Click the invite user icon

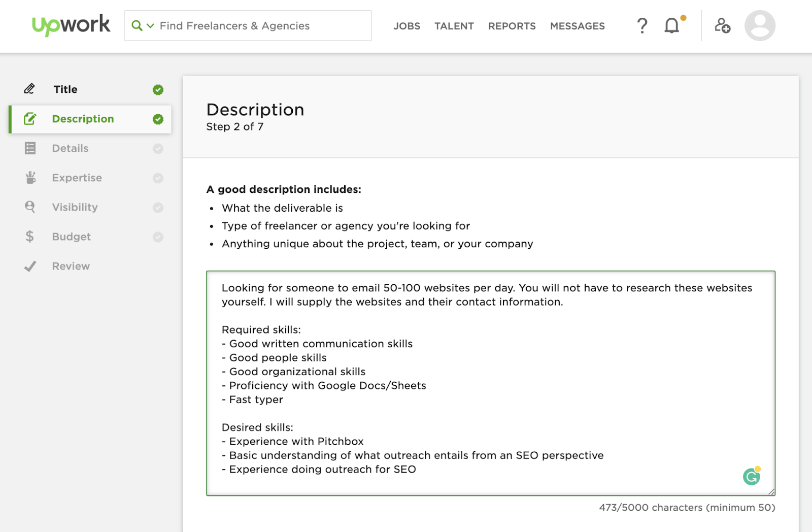pyautogui.click(x=722, y=25)
